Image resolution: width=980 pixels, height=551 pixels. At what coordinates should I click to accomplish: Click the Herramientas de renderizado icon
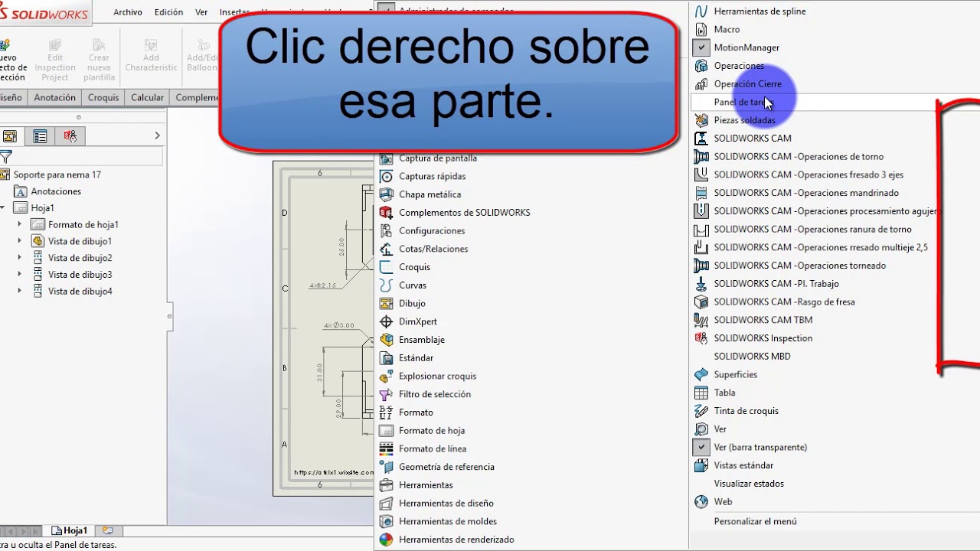(x=386, y=540)
